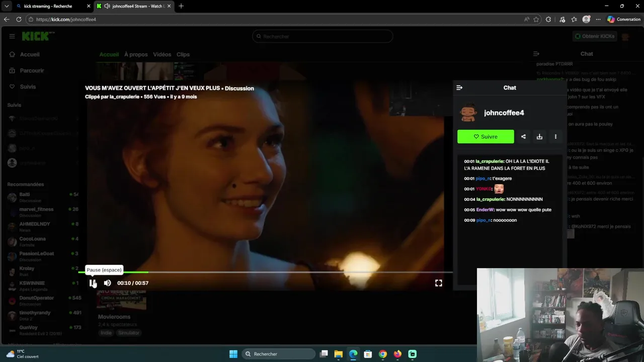
Task: Open johncoffee4 avatar in clip panel
Action: click(469, 113)
